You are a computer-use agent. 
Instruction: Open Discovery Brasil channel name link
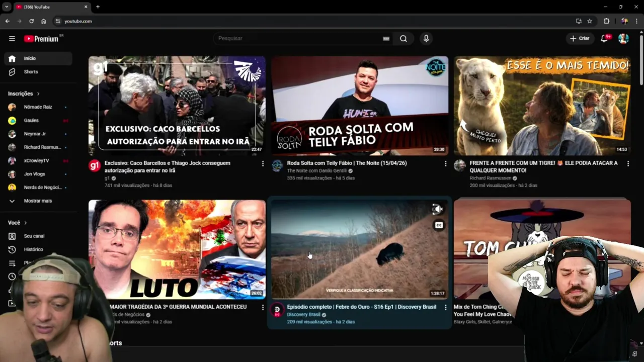click(x=304, y=315)
